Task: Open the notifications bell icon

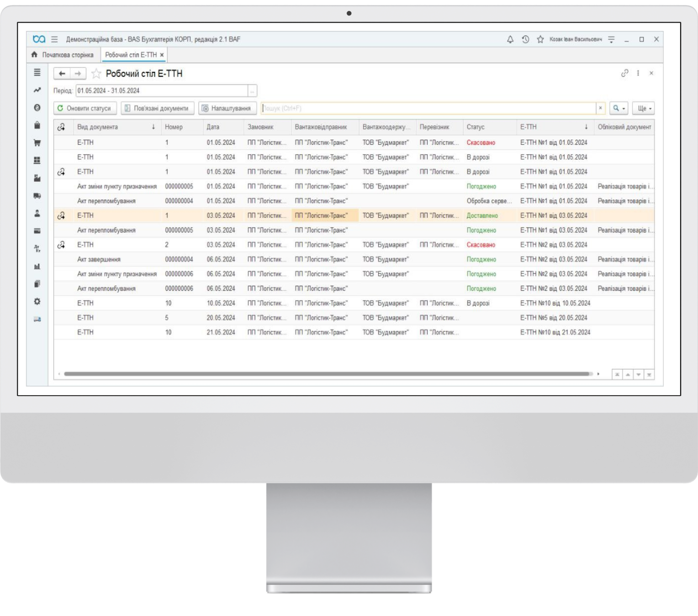Action: (510, 40)
